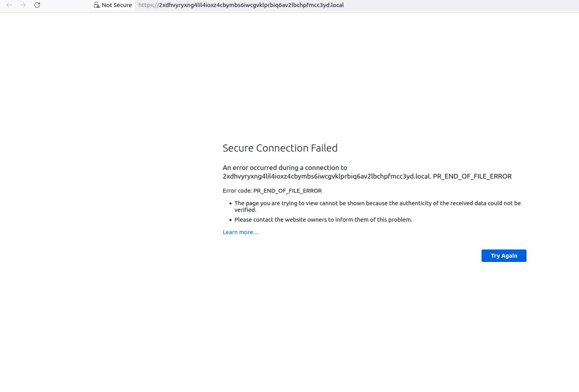
Task: Click the blank area of the error page
Action: click(x=117, y=313)
